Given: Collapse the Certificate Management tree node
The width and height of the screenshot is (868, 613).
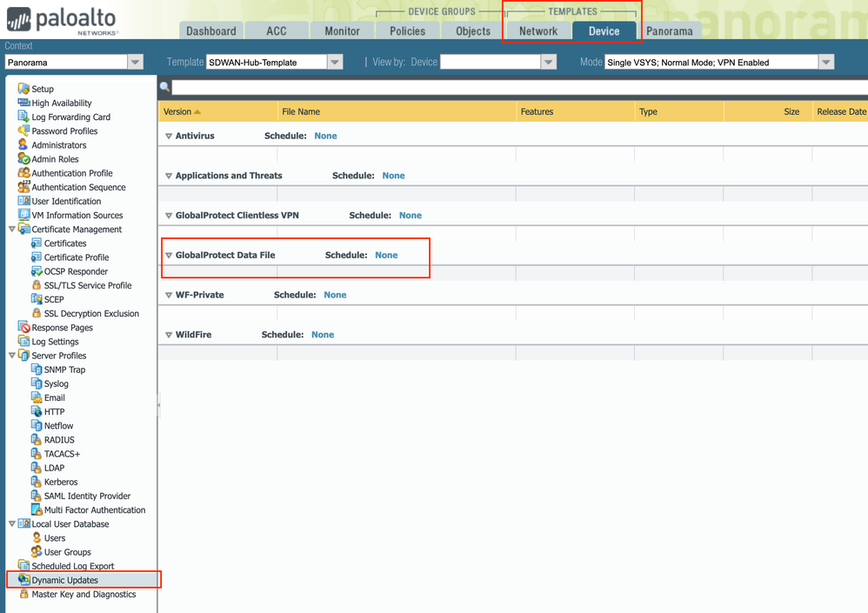Looking at the screenshot, I should [12, 230].
